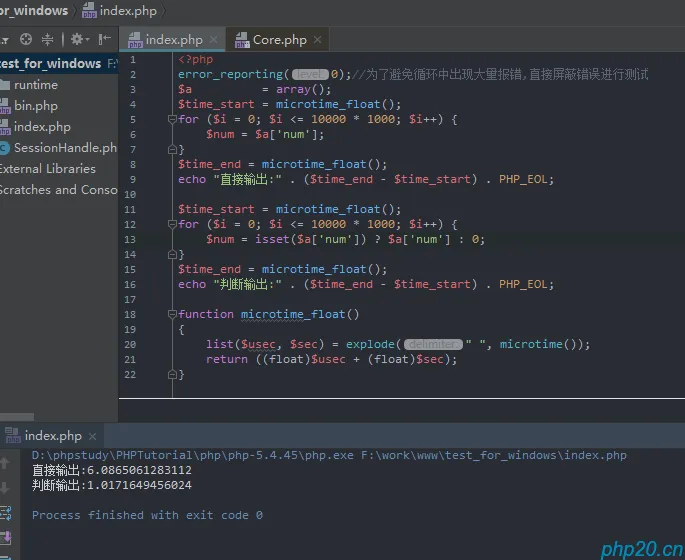This screenshot has width=685, height=560.
Task: Collapse the second for loop at line 12
Action: 172,224
